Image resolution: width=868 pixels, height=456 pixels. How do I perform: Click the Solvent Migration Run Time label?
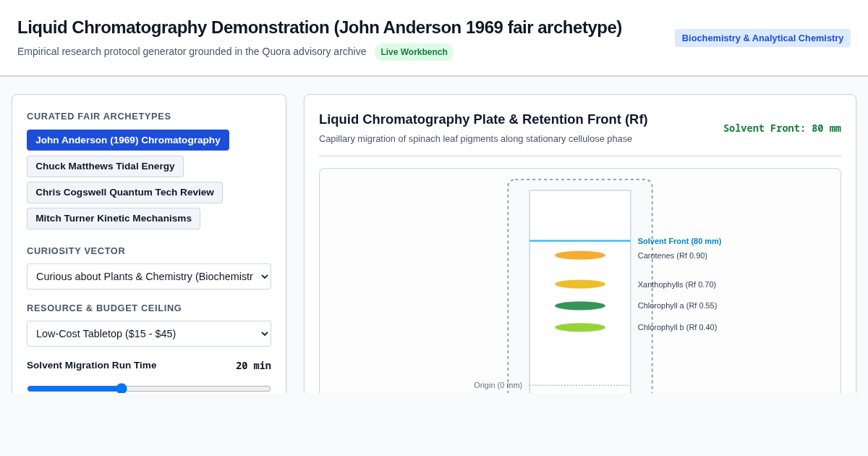pos(92,366)
